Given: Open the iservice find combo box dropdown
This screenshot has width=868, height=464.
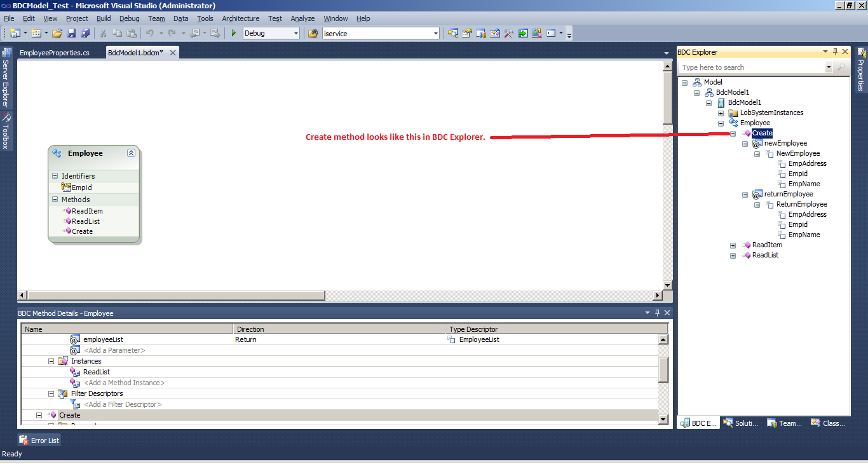Looking at the screenshot, I should (435, 33).
